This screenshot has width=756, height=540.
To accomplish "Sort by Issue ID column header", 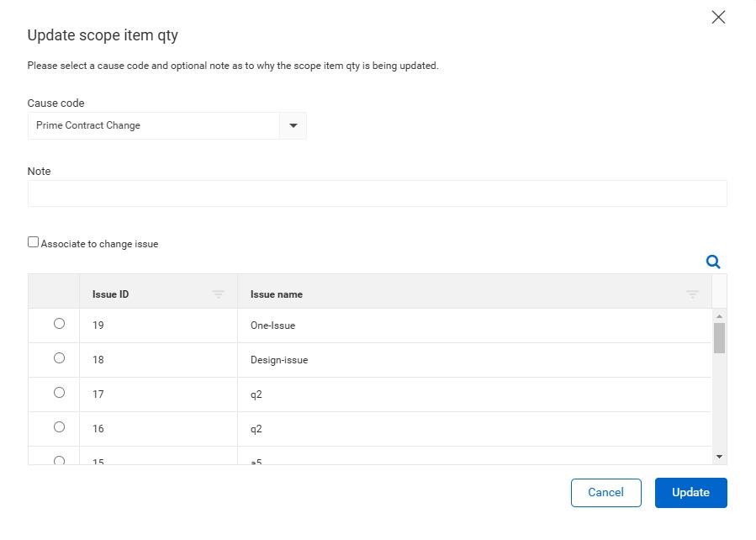I will tap(111, 294).
